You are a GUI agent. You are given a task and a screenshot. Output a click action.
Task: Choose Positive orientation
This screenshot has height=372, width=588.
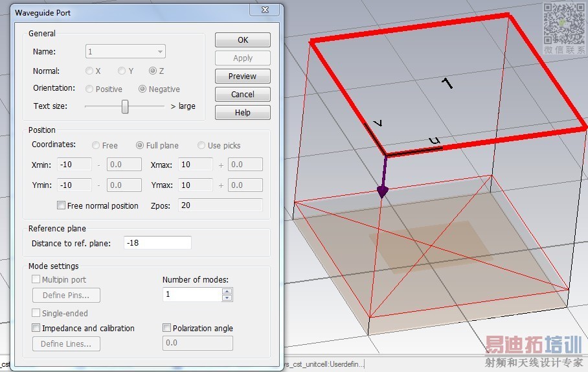pos(89,89)
